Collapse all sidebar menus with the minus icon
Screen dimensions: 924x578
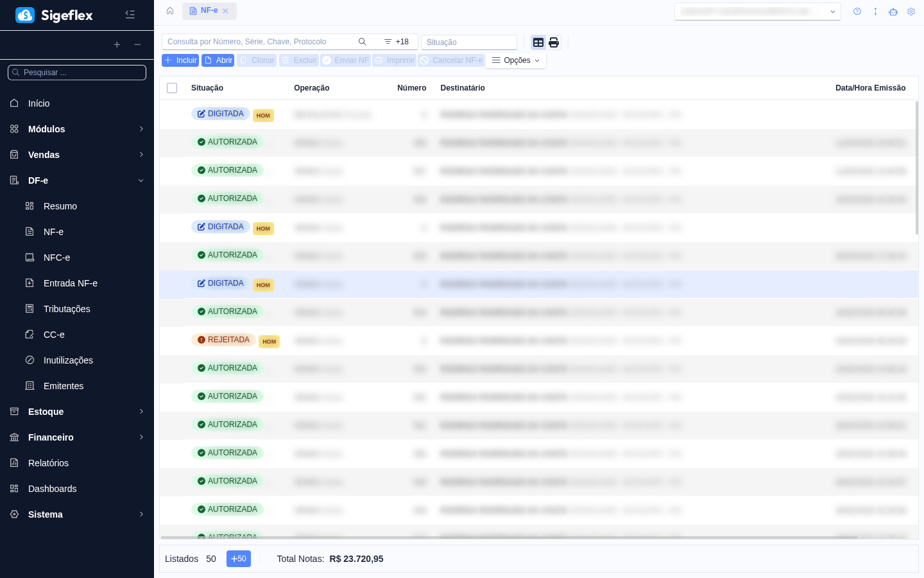coord(137,44)
